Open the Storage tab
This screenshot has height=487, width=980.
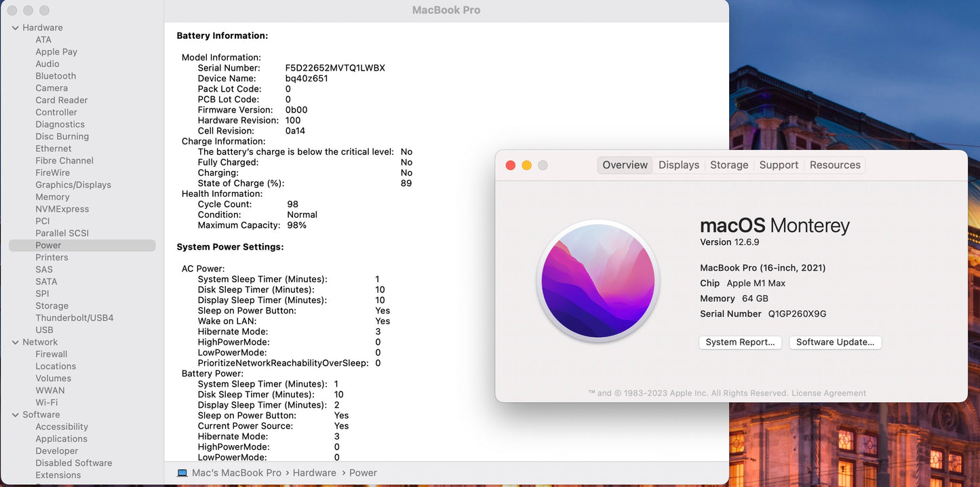pos(729,165)
